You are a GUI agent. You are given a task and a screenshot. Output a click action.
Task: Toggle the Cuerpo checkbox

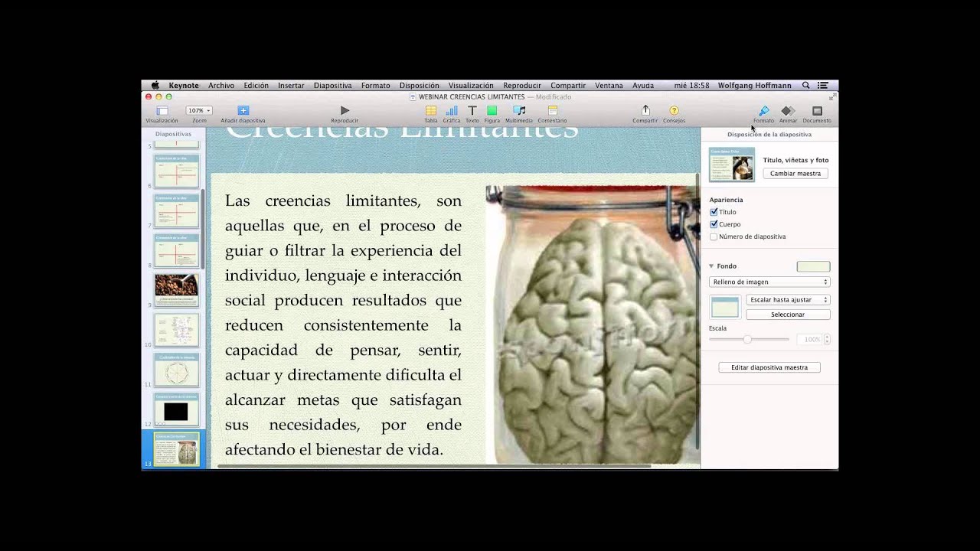point(714,224)
